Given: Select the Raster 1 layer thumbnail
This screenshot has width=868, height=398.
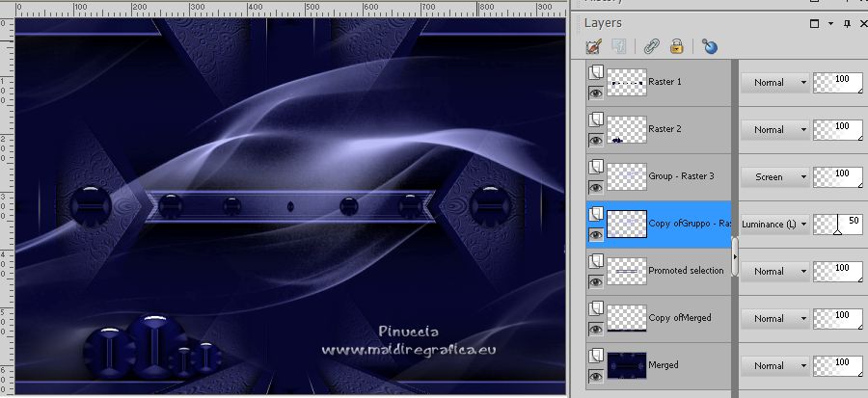Looking at the screenshot, I should coord(627,82).
